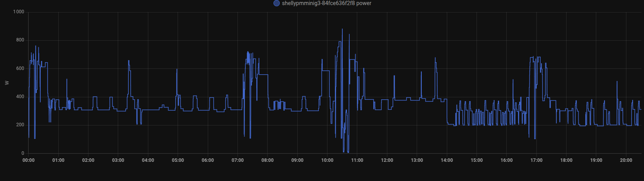Click the 14:00 time axis label
Screen dimensions: 644x181
pyautogui.click(x=447, y=160)
